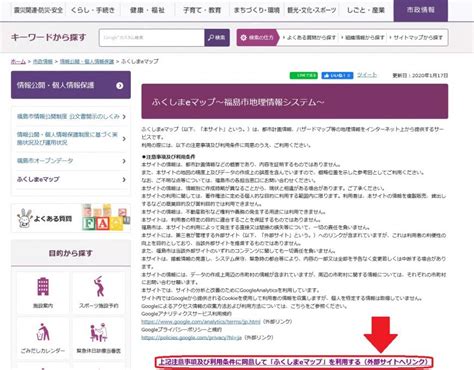Click the 緊急休日診療当番医 doctor icon
474x370 pixels.
99,332
